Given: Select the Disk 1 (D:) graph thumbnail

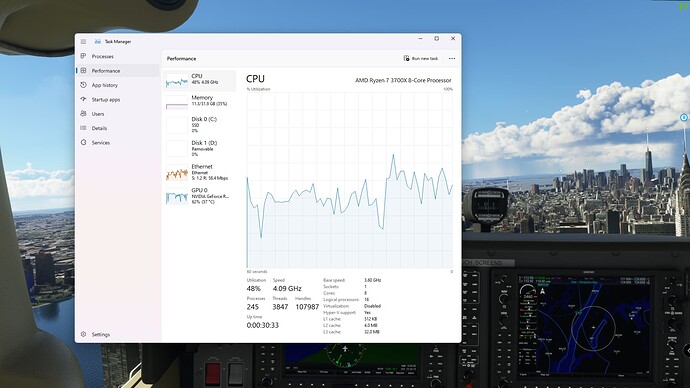Looking at the screenshot, I should point(177,149).
